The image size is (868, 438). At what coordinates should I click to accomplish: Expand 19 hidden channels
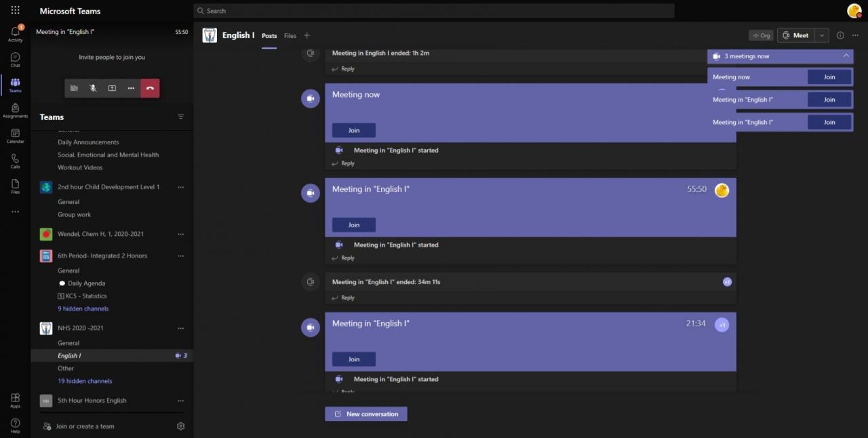coord(85,381)
